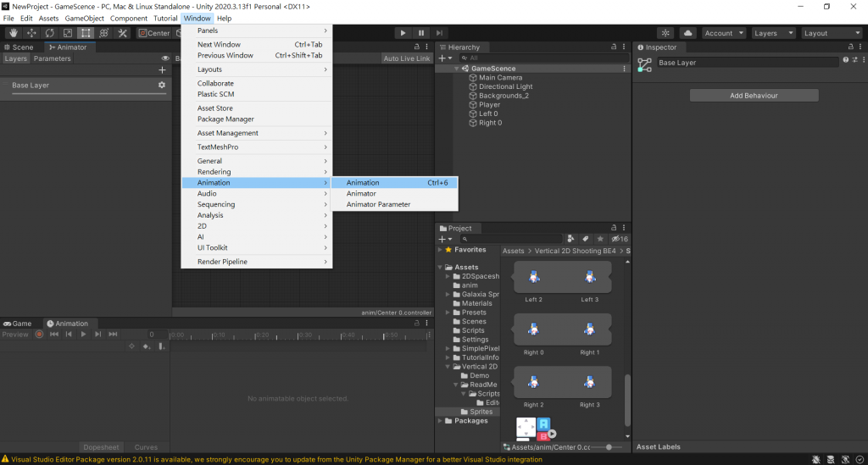The height and width of the screenshot is (465, 868).
Task: Select the Rotate tool
Action: pyautogui.click(x=50, y=33)
